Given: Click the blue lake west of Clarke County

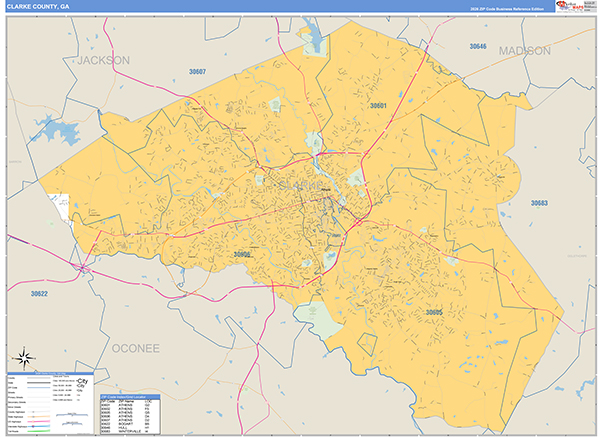Looking at the screenshot, I should point(57,130).
